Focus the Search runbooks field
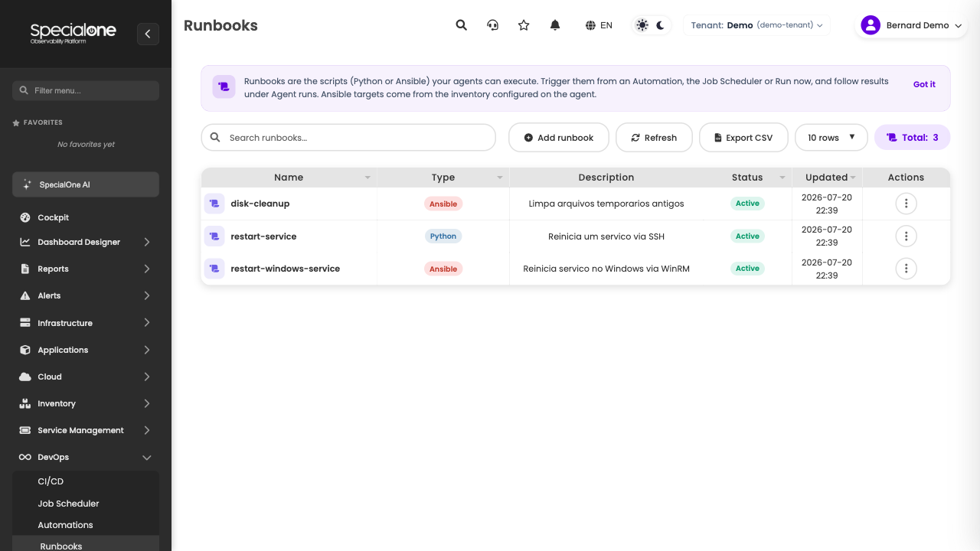980x551 pixels. click(x=348, y=138)
